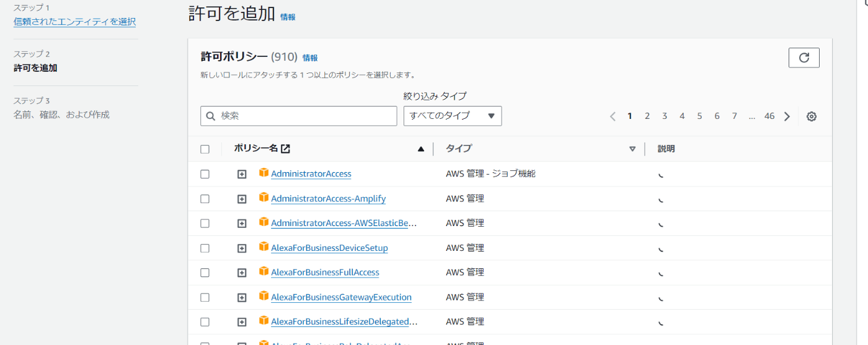Open 信頼されたエンティティを選択 step link
The image size is (868, 345).
click(x=75, y=22)
